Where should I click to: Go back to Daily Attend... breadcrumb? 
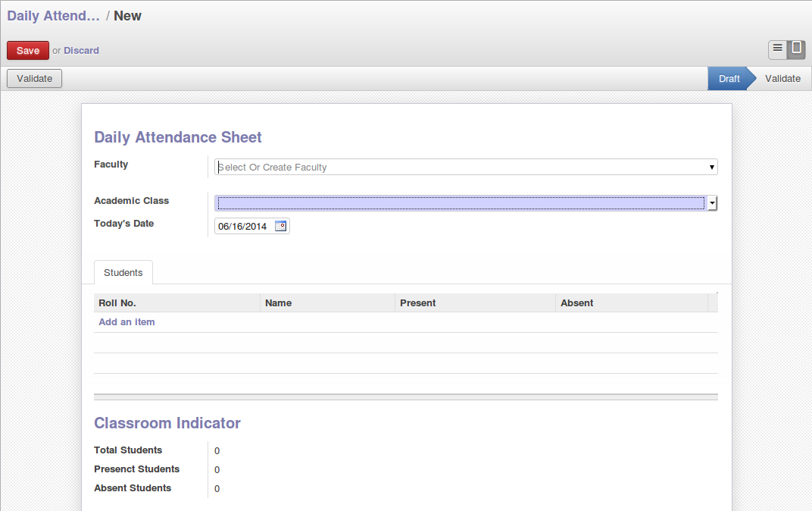(53, 16)
